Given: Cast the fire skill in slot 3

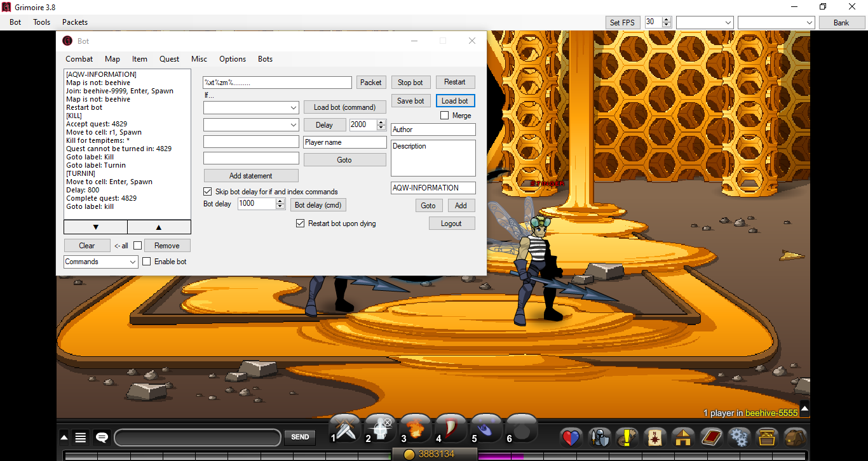Looking at the screenshot, I should [416, 430].
